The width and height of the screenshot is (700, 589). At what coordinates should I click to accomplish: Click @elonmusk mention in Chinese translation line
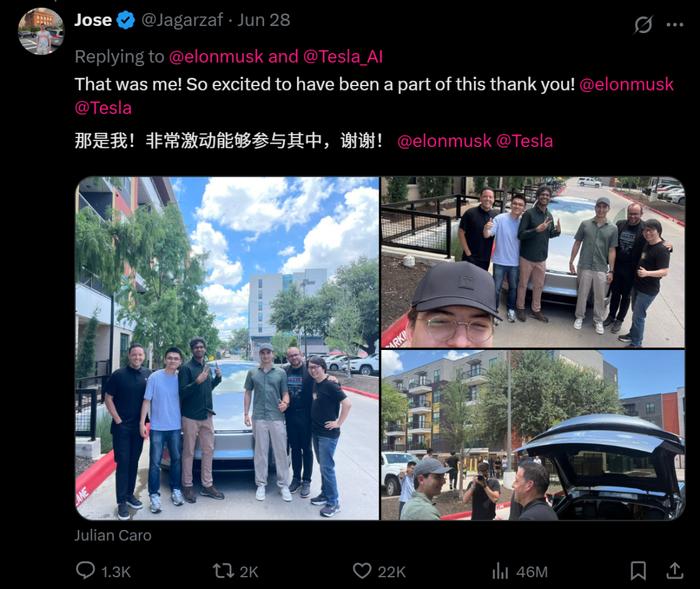click(444, 141)
